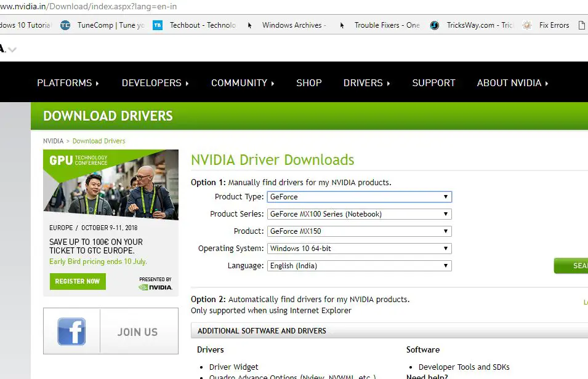Change the Operating System dropdown selection
Screen dimensions: 588x379
[x=360, y=249]
